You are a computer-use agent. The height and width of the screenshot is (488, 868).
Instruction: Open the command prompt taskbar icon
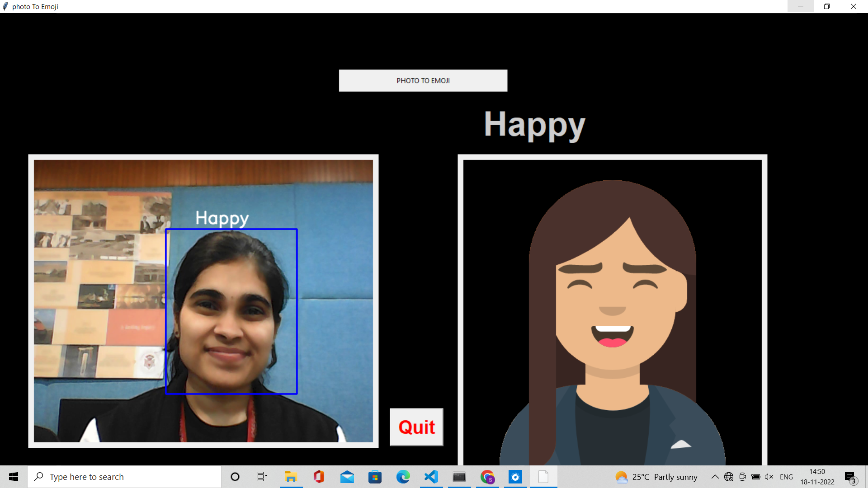point(459,476)
